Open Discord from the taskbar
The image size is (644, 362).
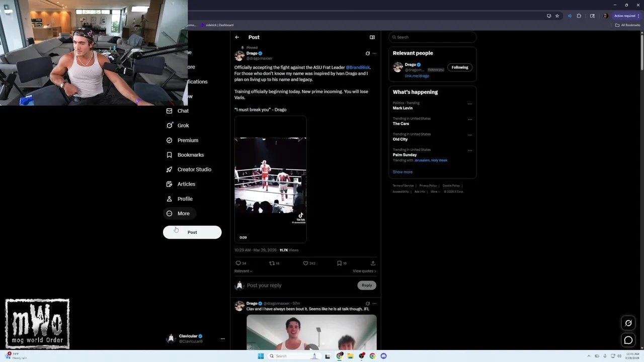pyautogui.click(x=383, y=356)
